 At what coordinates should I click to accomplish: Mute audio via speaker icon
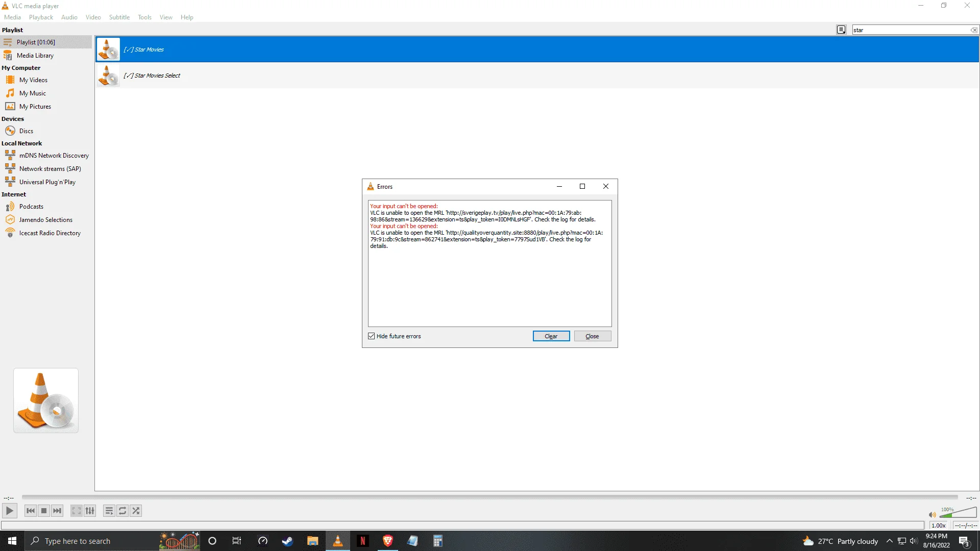(932, 515)
